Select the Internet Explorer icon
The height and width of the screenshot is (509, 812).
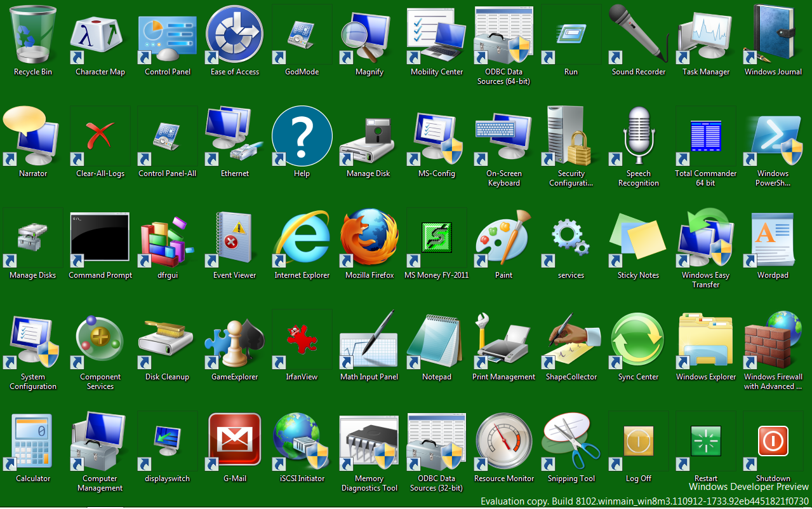click(x=302, y=238)
